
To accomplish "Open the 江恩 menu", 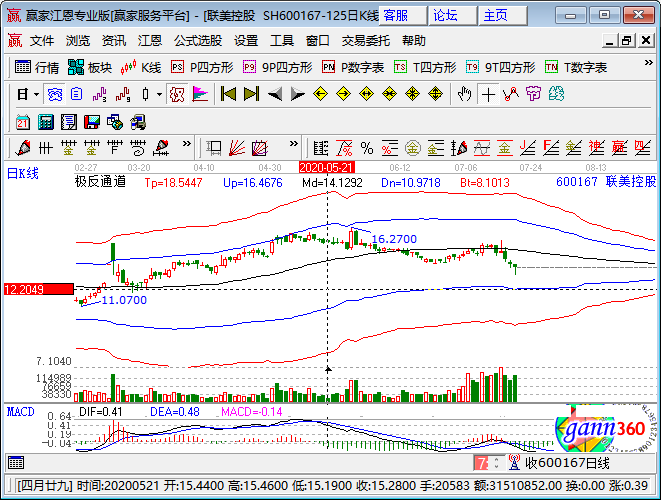I will point(150,41).
